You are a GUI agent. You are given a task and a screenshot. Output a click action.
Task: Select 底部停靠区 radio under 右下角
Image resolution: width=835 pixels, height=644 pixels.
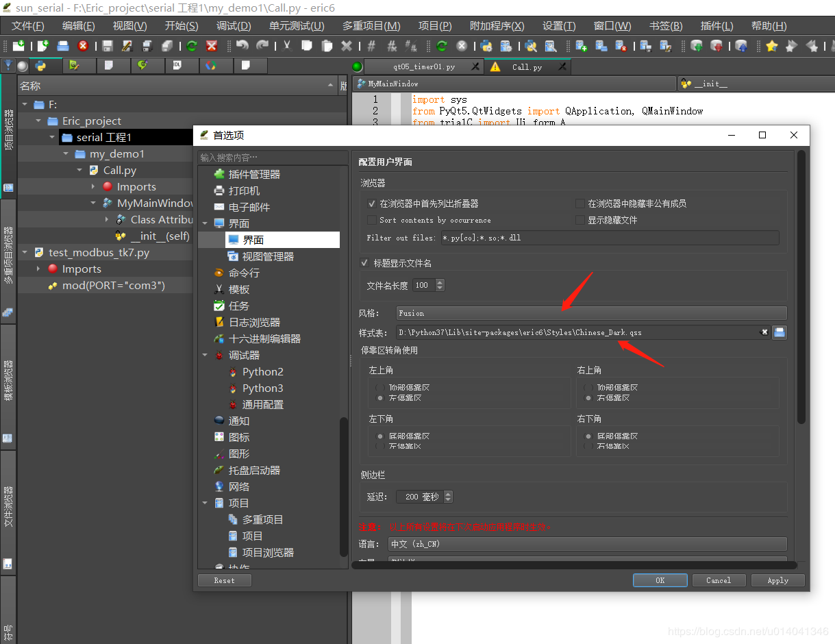587,436
